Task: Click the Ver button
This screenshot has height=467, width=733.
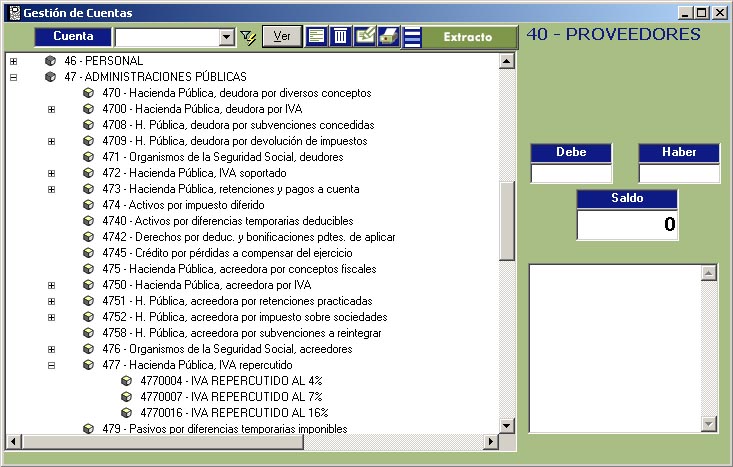Action: [x=282, y=36]
